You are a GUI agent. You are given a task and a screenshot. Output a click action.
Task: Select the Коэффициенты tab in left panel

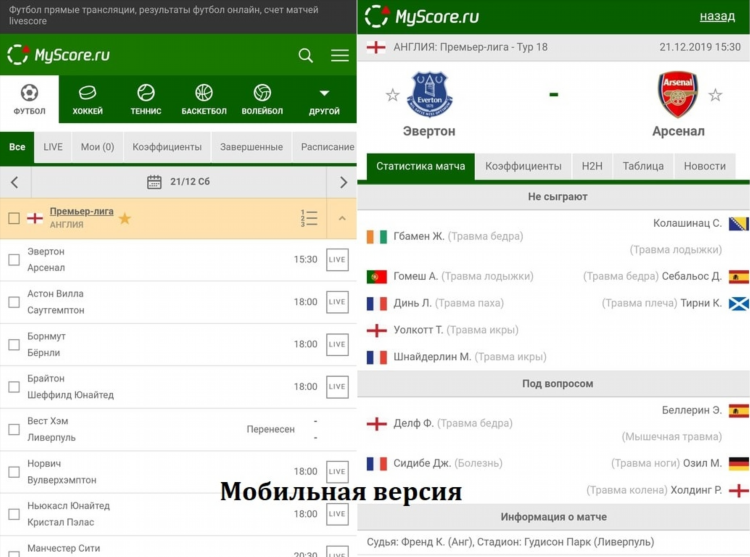(167, 147)
